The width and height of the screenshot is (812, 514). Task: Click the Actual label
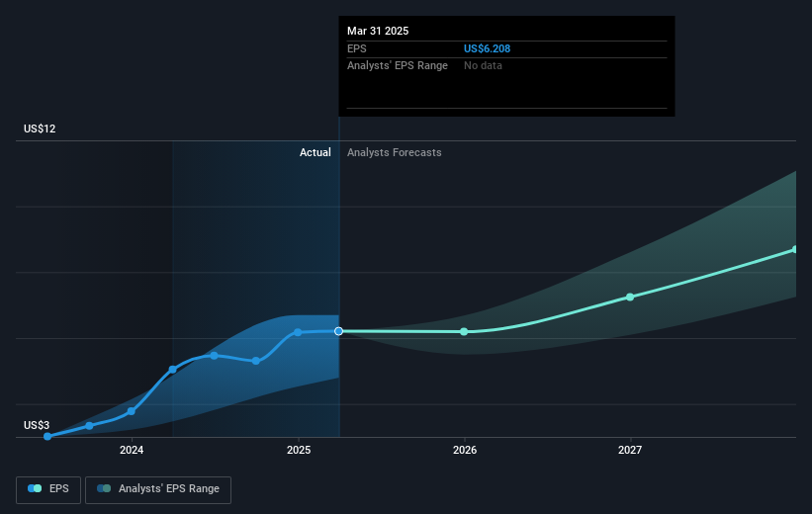tap(315, 152)
